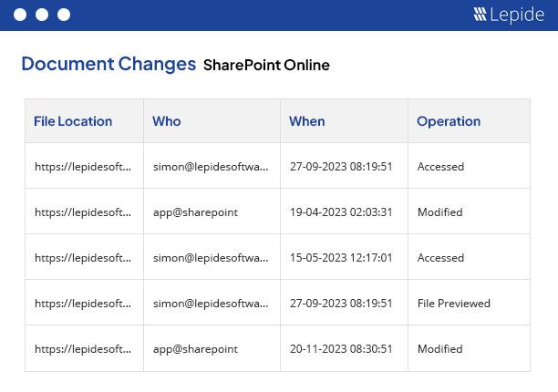Click Modified operation in 19-04-2023 row
Viewport: 558px width, 392px height.
point(439,212)
